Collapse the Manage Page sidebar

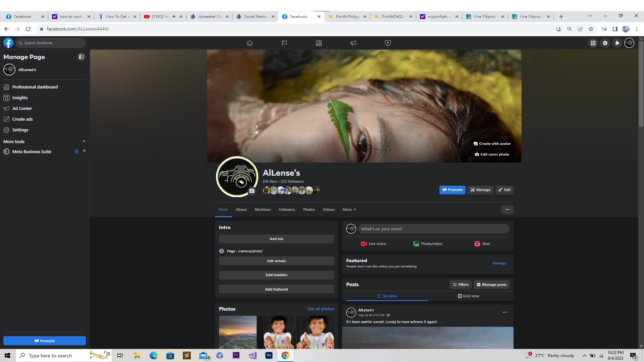[x=81, y=57]
